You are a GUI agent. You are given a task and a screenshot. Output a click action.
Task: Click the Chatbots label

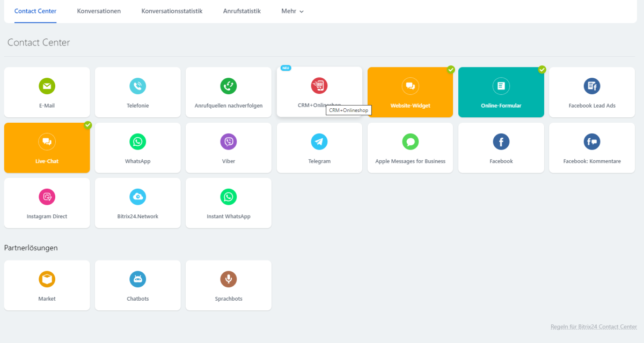[x=138, y=299]
